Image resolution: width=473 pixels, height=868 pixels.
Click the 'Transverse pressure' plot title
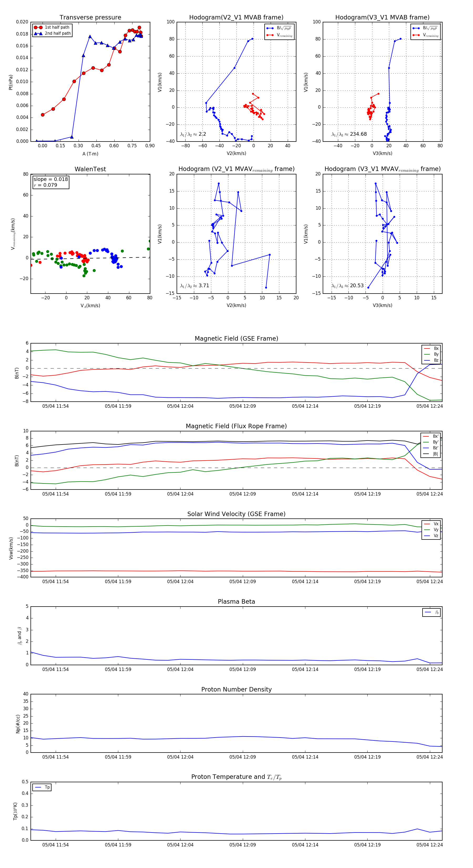(x=90, y=17)
